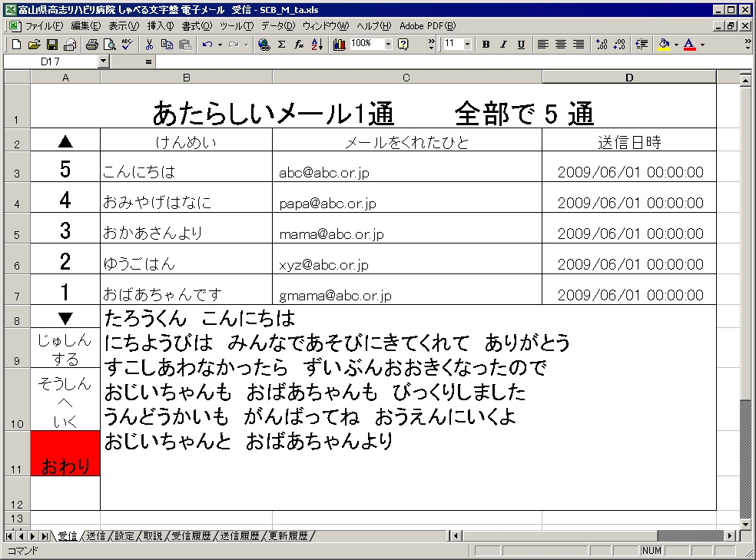Screen dimensions: 756x560
Task: Toggle Underline formatting
Action: pyautogui.click(x=521, y=45)
